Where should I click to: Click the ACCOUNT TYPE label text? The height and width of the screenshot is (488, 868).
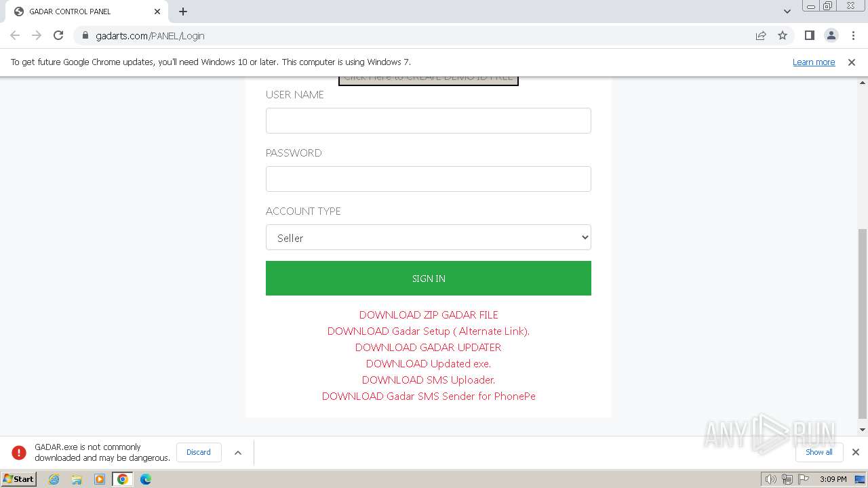coord(303,211)
